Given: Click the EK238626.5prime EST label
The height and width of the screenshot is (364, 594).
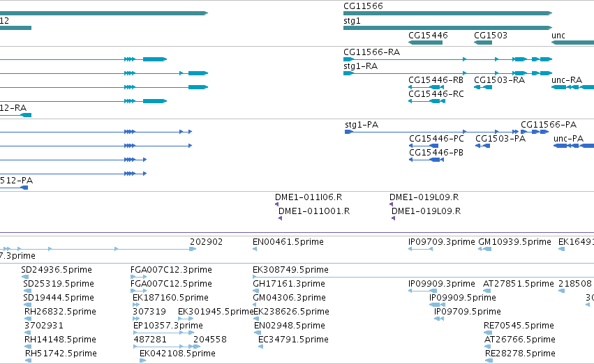Looking at the screenshot, I should [x=291, y=312].
